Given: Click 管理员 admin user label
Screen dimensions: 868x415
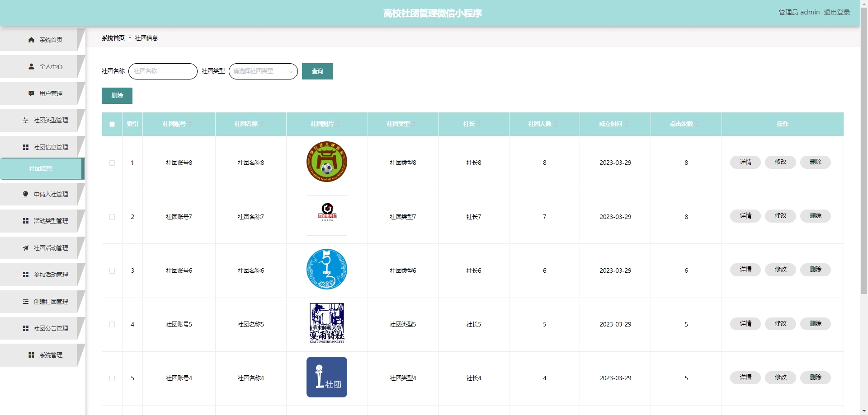Looking at the screenshot, I should point(799,12).
